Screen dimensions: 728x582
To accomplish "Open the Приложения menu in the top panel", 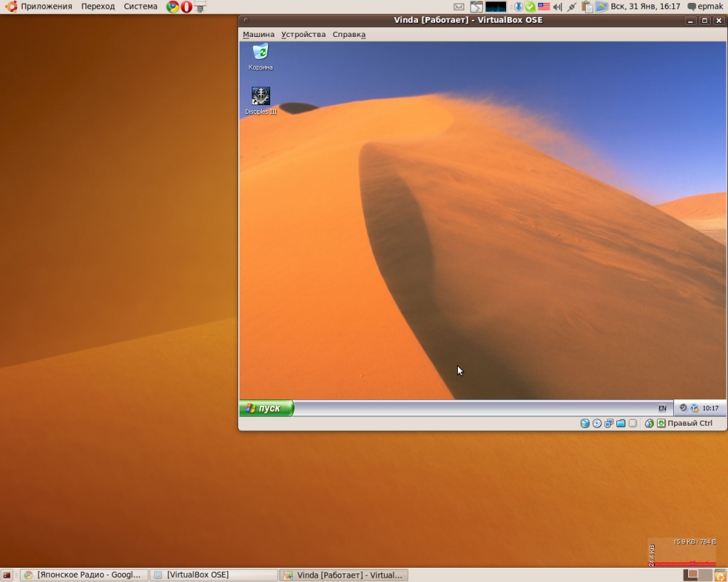I will 45,6.
